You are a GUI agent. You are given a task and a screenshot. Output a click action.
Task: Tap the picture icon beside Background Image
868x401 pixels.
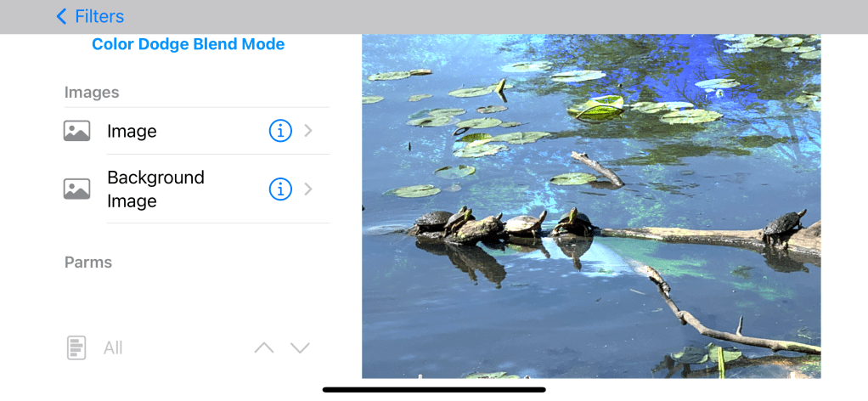tap(77, 189)
